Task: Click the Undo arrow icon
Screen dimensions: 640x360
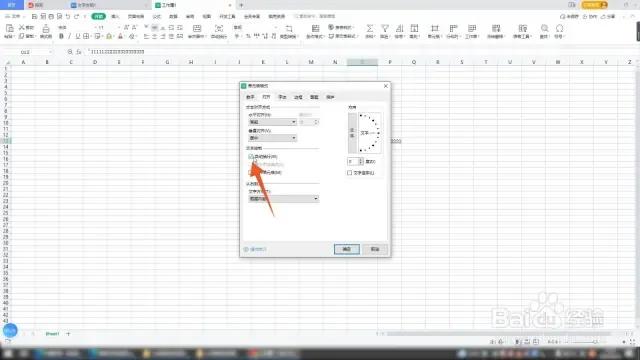Action: point(68,16)
